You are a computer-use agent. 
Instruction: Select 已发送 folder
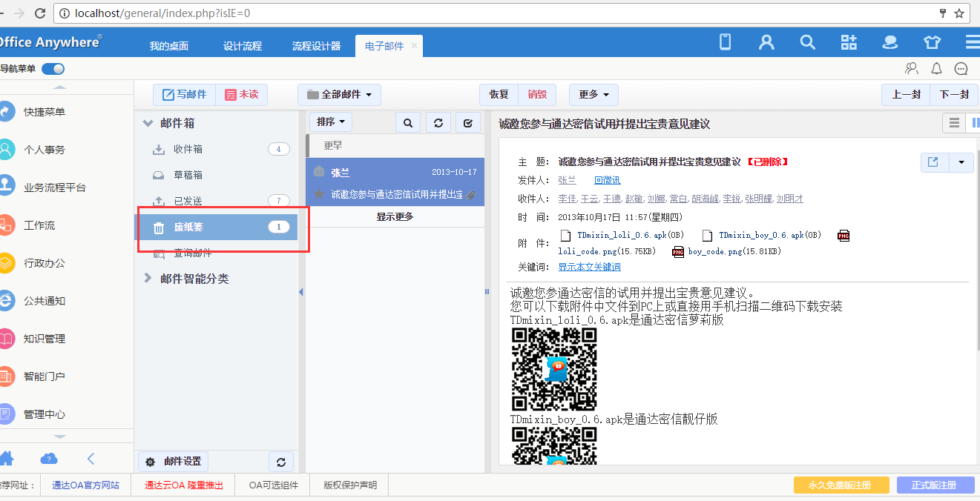click(x=216, y=201)
